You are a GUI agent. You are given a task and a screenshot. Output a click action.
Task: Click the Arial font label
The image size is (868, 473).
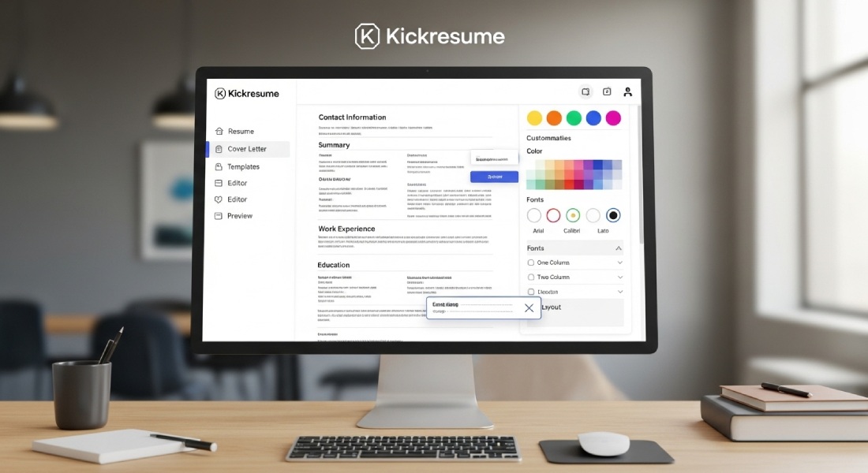tap(538, 231)
